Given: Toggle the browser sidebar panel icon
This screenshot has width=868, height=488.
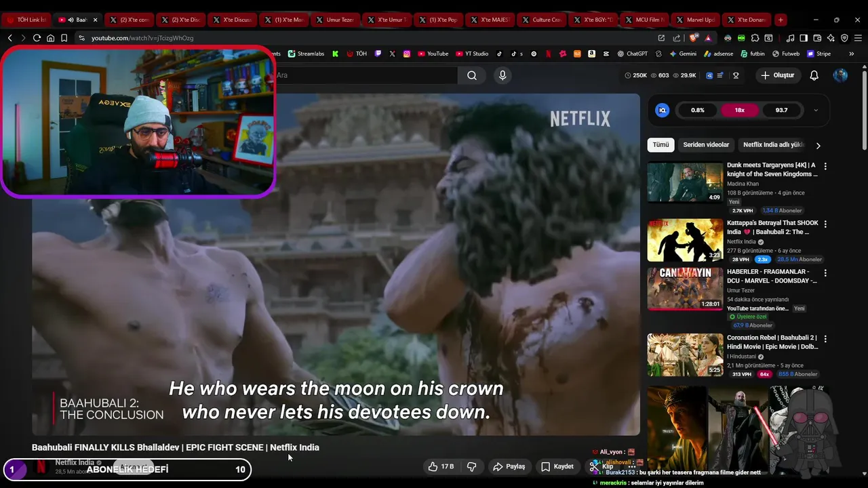Looking at the screenshot, I should (x=804, y=38).
